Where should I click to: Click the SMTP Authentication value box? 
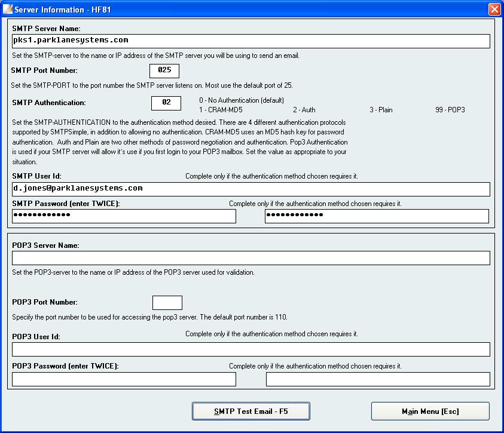pos(166,103)
